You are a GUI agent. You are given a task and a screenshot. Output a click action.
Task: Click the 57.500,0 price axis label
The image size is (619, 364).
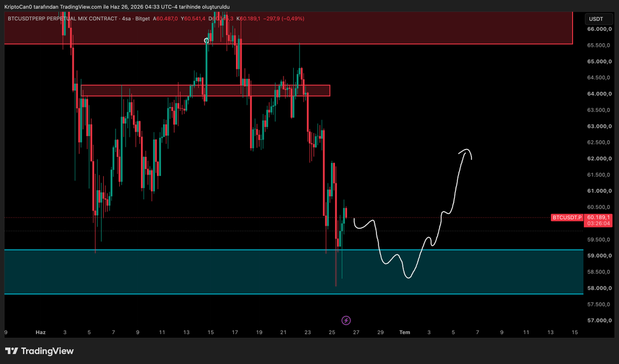(599, 305)
